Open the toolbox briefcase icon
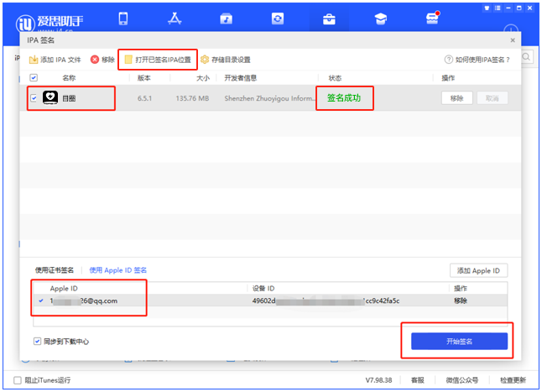 (x=329, y=18)
